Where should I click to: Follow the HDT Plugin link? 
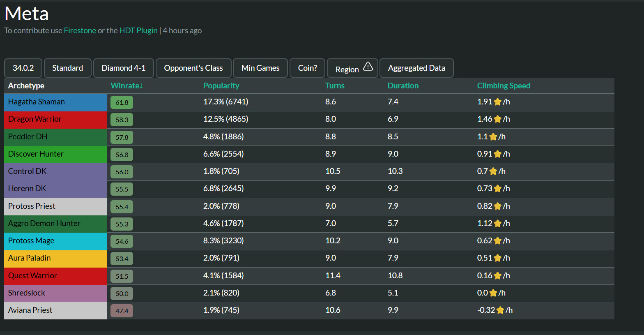138,30
